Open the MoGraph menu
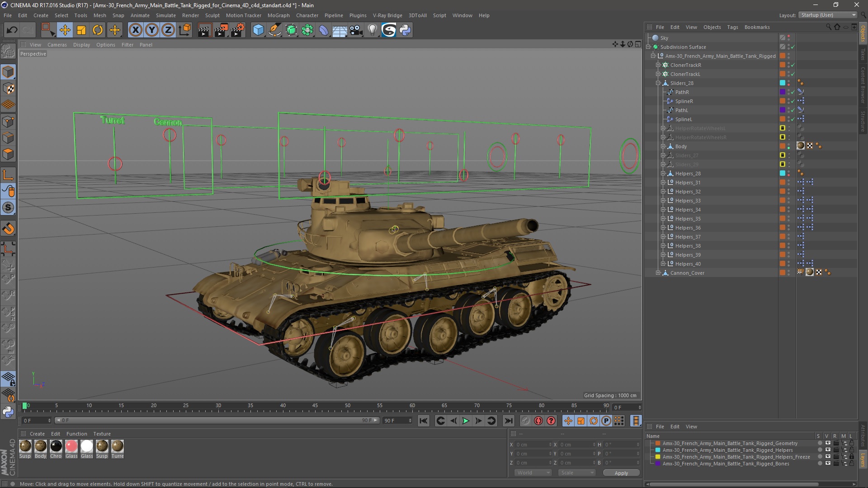Screen dimensions: 868x488 [278, 15]
